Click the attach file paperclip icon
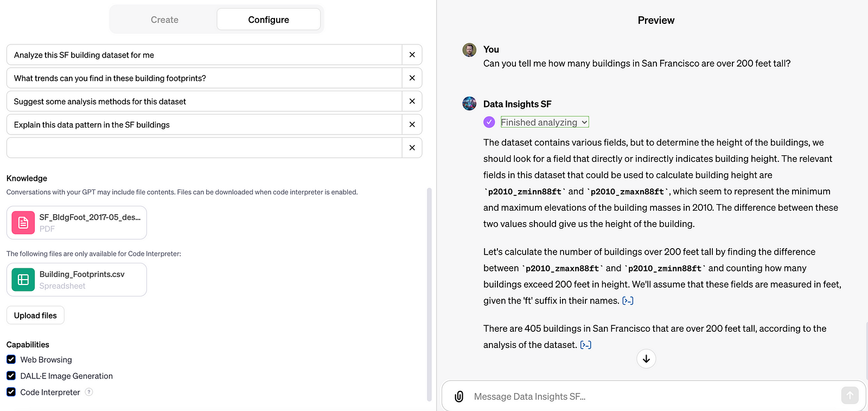Image resolution: width=868 pixels, height=411 pixels. point(459,396)
